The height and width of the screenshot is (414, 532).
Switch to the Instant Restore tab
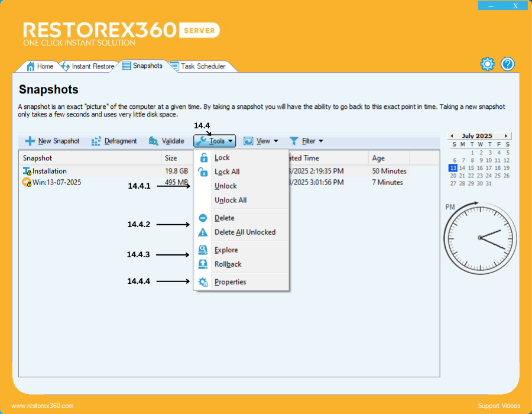88,66
